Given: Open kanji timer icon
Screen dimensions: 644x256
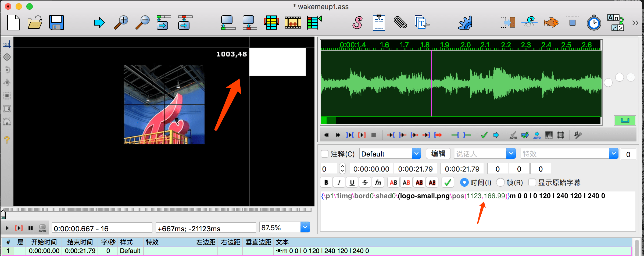Looking at the screenshot, I should (x=616, y=23).
